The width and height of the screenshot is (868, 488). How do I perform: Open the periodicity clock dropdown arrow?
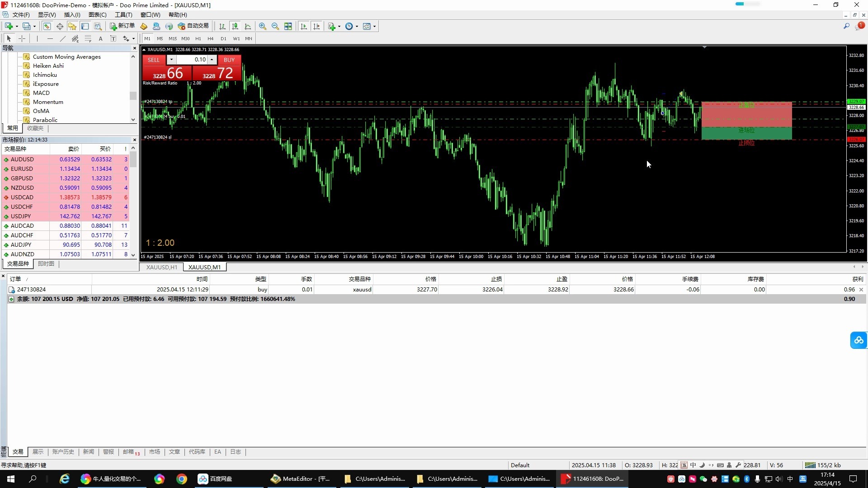357,26
